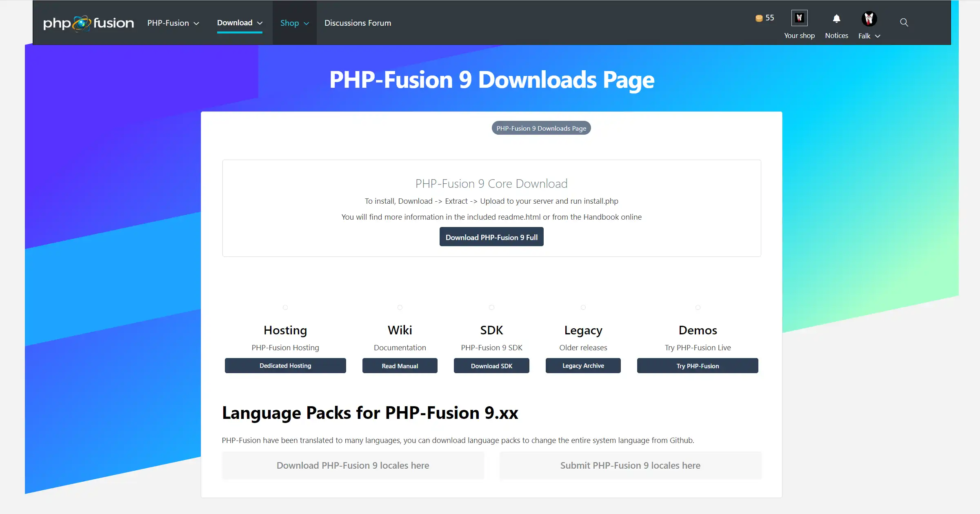Click the PHP-Fusion 9 Downloads Page breadcrumb pill
This screenshot has width=980, height=514.
pos(541,128)
